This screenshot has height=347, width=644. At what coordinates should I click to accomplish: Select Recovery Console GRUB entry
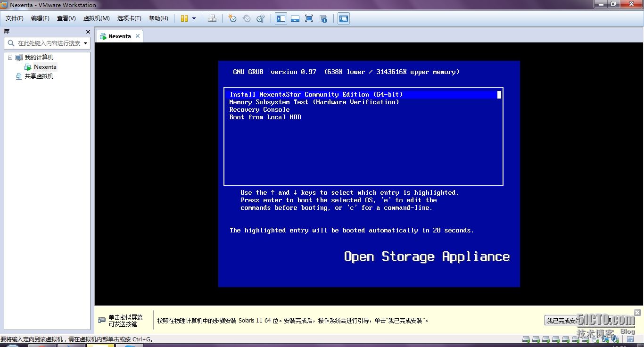tap(259, 109)
